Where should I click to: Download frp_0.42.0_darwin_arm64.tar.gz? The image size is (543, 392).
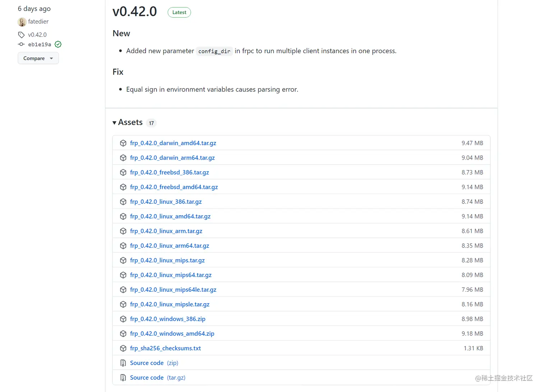coord(172,158)
